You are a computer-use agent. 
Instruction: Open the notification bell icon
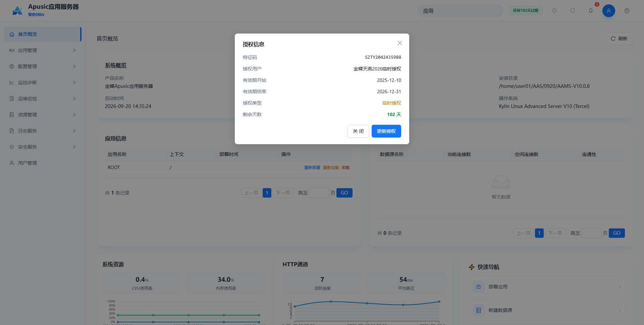click(x=591, y=11)
